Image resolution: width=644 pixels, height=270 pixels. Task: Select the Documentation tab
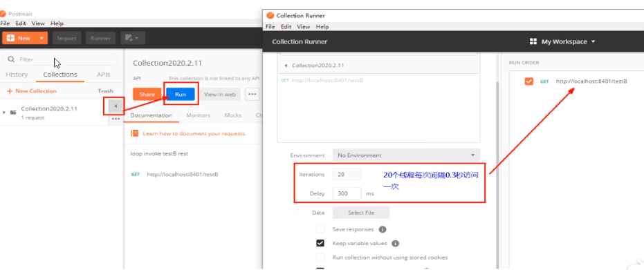coord(151,115)
